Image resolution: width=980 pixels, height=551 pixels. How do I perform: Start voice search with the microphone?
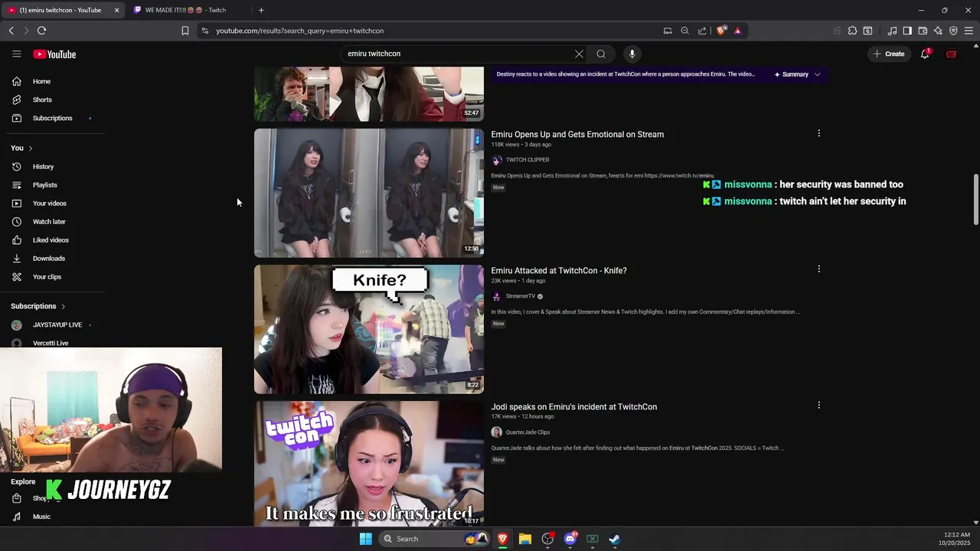tap(632, 54)
